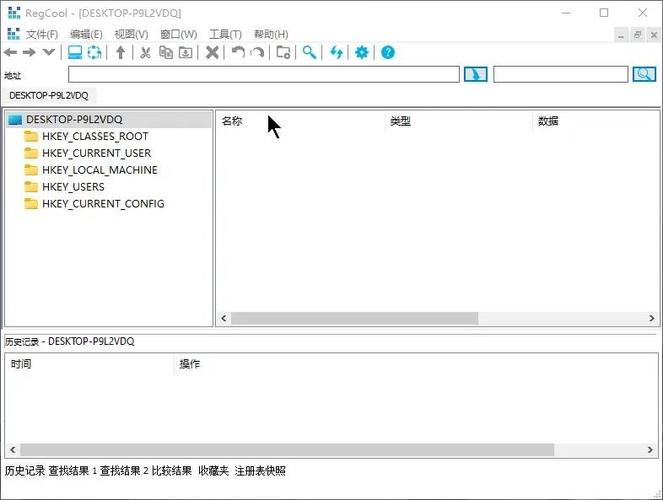Image resolution: width=663 pixels, height=500 pixels.
Task: Click the new key folder icon
Action: click(283, 52)
